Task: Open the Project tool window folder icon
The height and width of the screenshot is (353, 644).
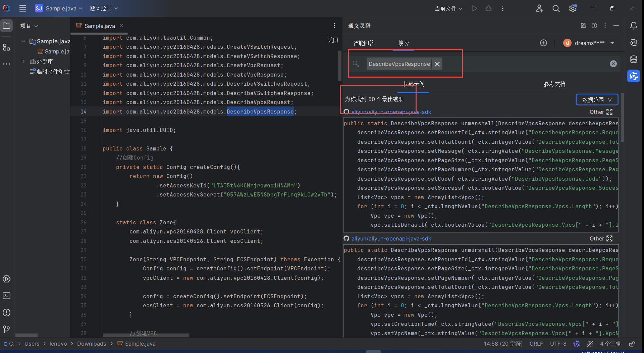Action: (7, 26)
